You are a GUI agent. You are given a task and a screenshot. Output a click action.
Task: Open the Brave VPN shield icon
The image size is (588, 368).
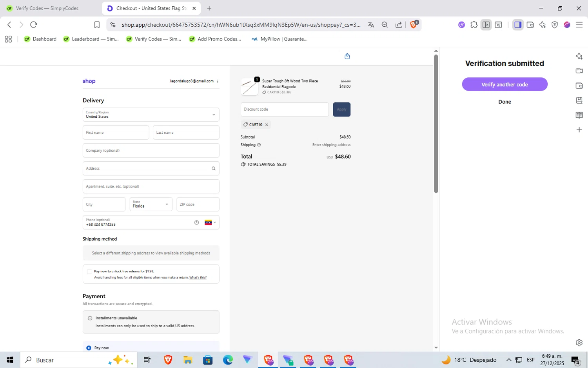coord(555,25)
